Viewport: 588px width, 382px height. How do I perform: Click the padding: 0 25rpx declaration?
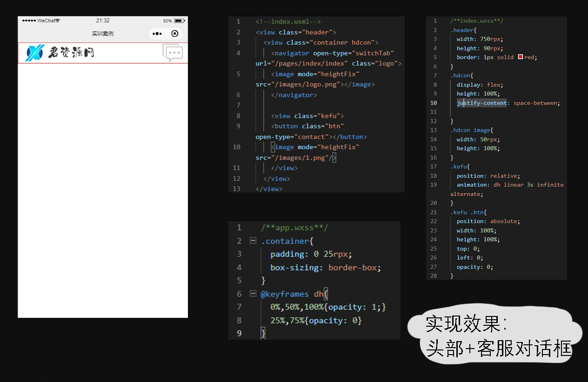click(311, 254)
